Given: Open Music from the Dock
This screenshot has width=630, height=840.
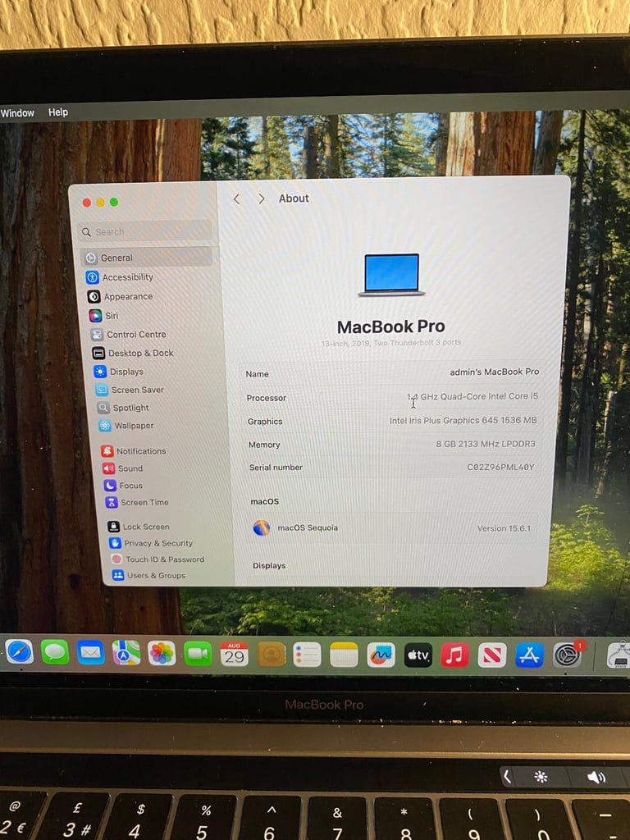Looking at the screenshot, I should tap(454, 655).
